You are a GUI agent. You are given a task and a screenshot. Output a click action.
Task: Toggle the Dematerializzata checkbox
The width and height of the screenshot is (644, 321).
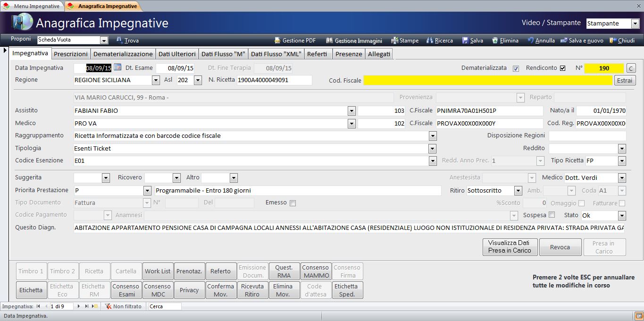[x=516, y=68]
